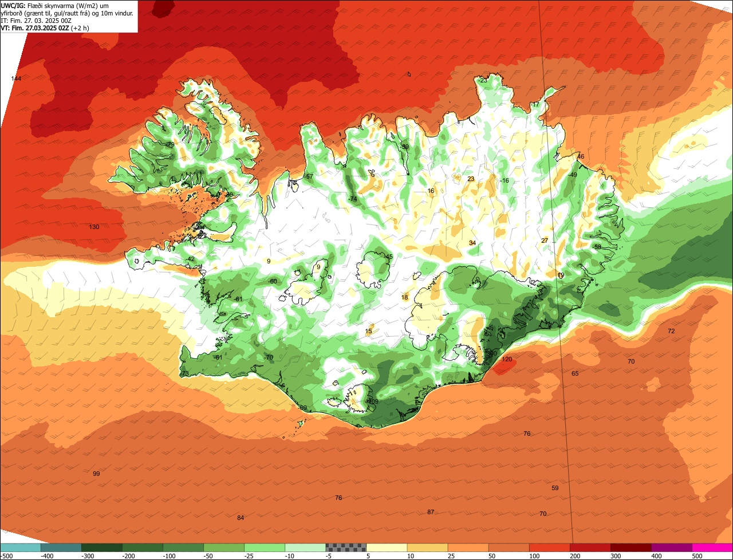Click the map value 58
This screenshot has width=733, height=560.
597,247
